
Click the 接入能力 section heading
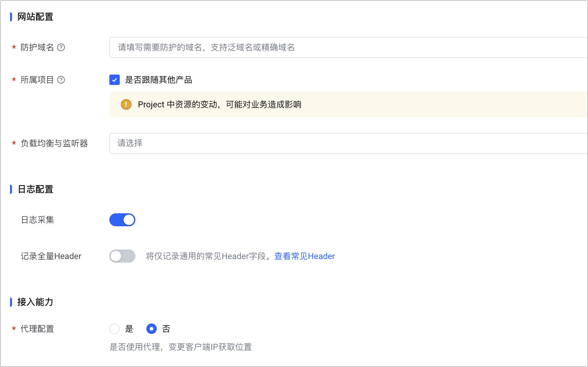pos(35,302)
